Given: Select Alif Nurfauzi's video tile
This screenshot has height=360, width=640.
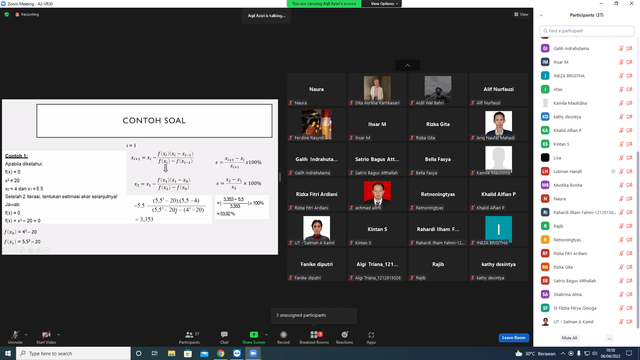Looking at the screenshot, I should click(498, 89).
